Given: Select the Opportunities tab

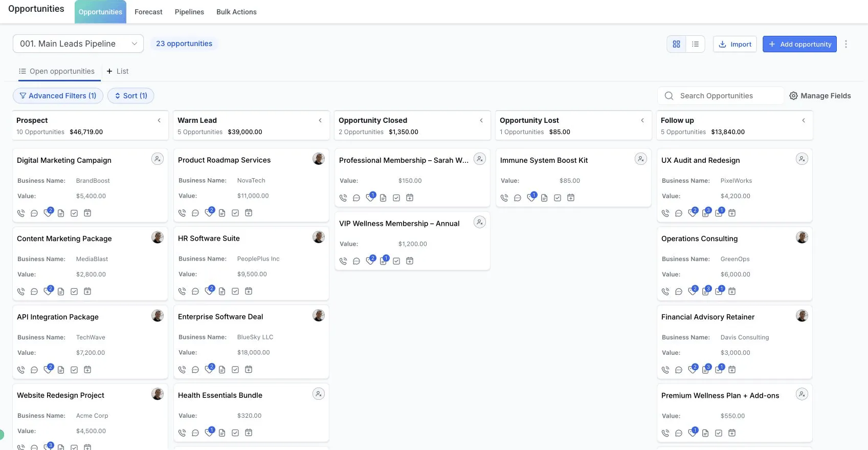Looking at the screenshot, I should 100,12.
